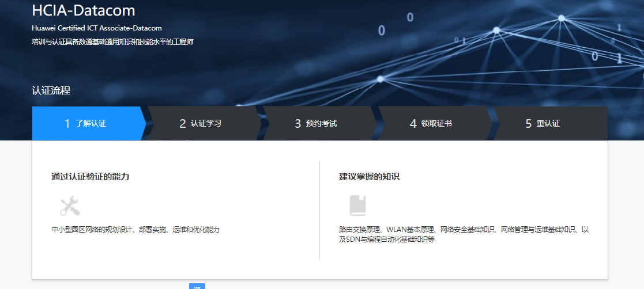644x289 pixels.
Task: Click the book icon under 建议掌握的知识
Action: [357, 206]
